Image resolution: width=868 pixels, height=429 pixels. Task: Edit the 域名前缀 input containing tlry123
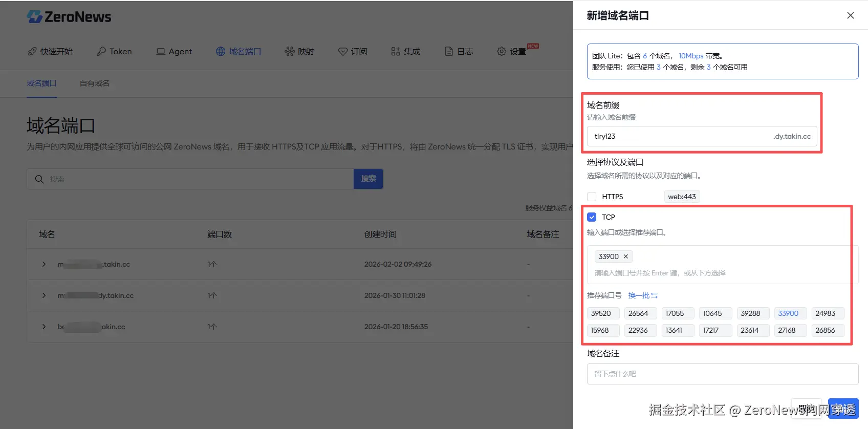pos(702,136)
